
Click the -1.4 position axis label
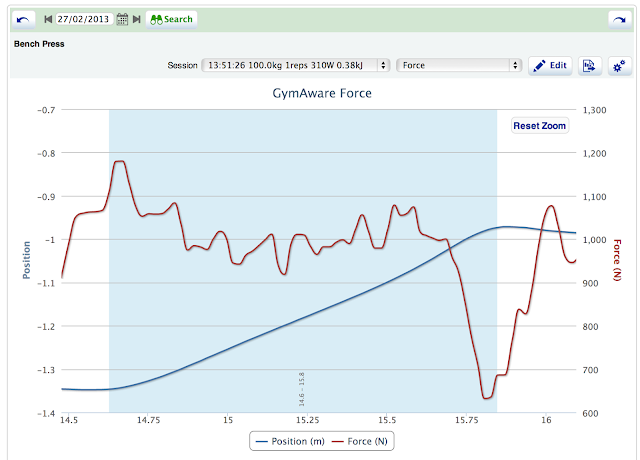click(46, 414)
